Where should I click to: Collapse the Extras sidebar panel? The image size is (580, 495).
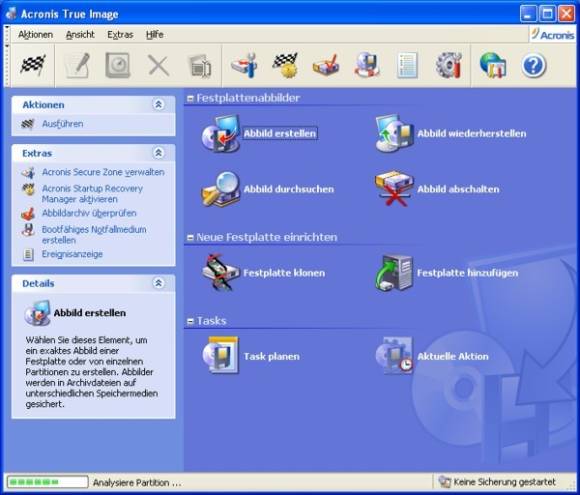[x=158, y=153]
